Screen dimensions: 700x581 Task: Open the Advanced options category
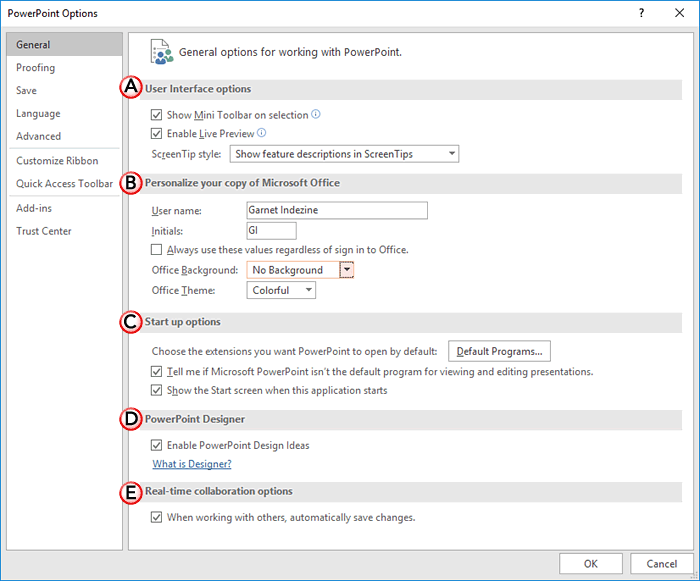(x=38, y=136)
